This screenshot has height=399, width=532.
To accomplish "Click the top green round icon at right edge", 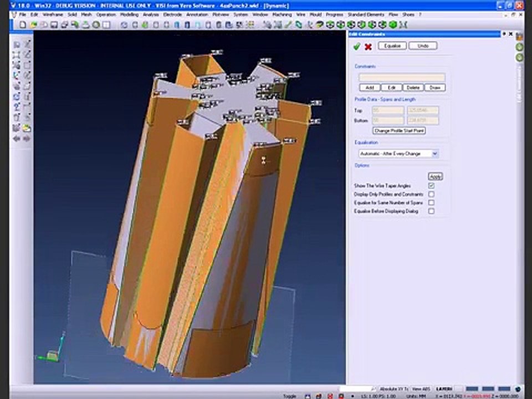I will [x=519, y=47].
